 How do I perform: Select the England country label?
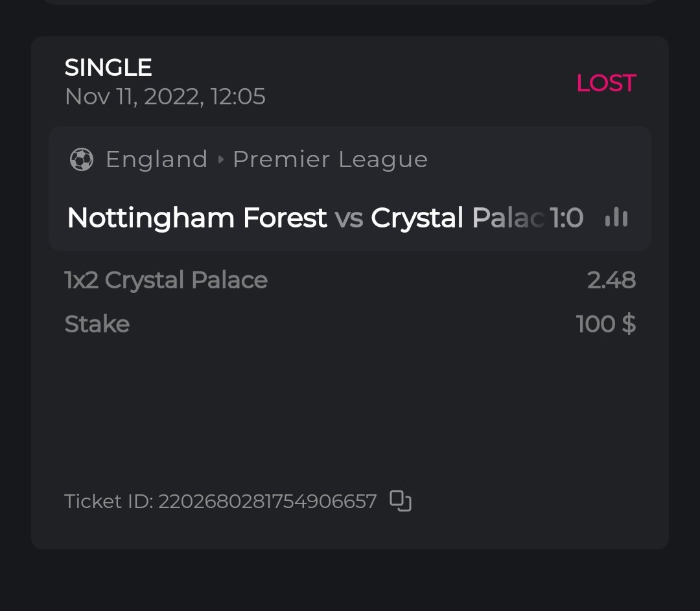pos(156,159)
